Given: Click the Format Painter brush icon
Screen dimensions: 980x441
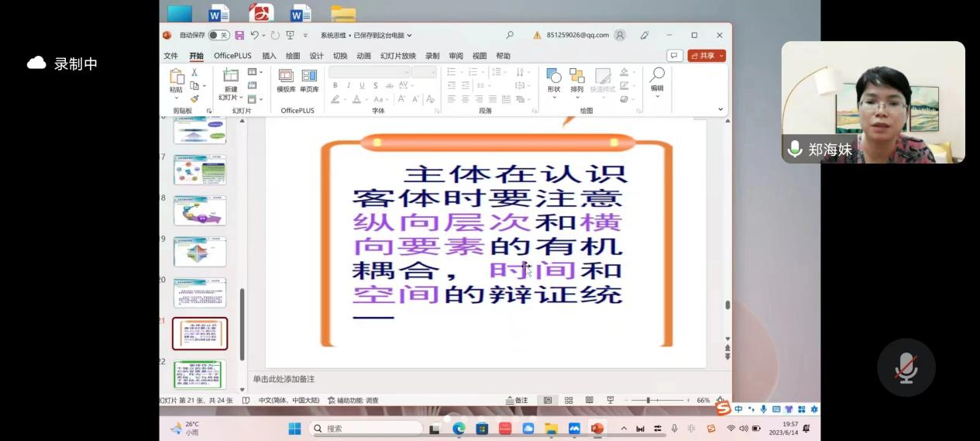Looking at the screenshot, I should pos(194,98).
